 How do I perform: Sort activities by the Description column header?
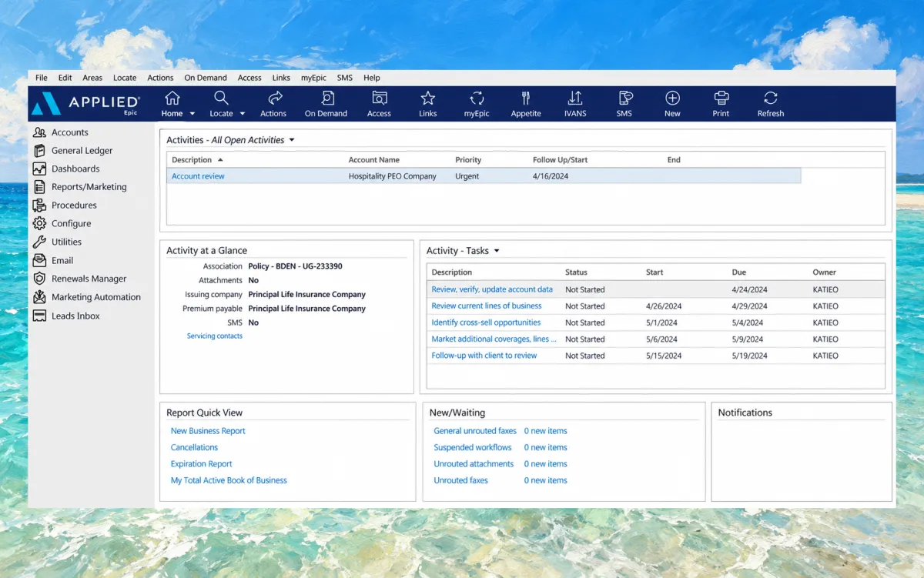(x=192, y=160)
